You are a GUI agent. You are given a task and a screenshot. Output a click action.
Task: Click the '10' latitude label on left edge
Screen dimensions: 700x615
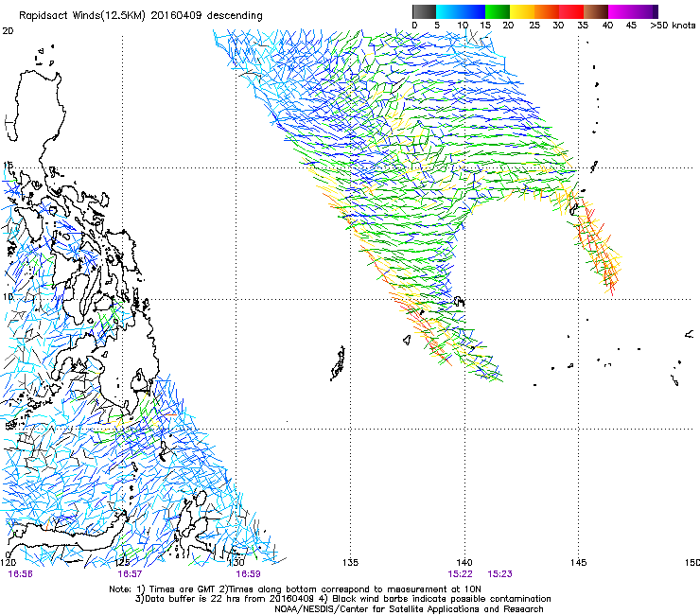[8, 296]
